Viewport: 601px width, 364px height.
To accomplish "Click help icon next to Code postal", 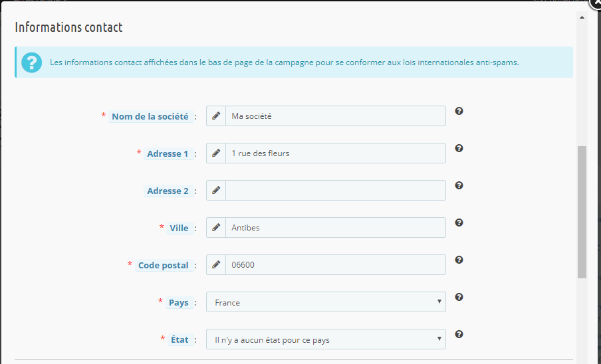I will coord(459,260).
